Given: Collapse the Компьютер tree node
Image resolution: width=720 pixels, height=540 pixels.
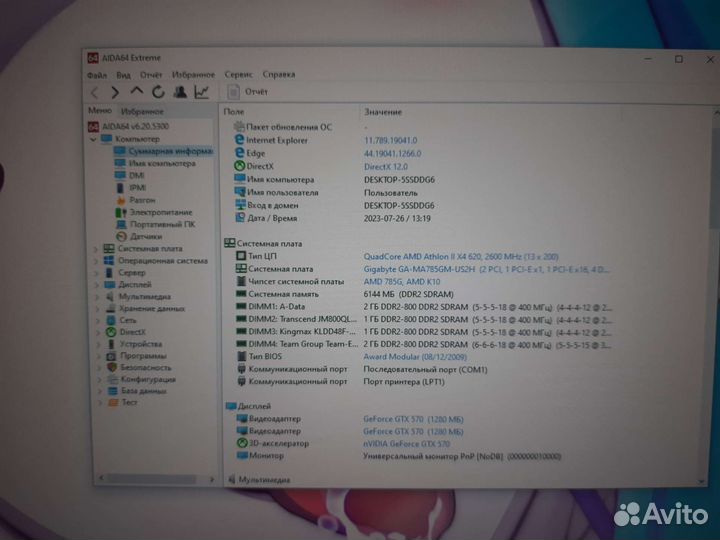Looking at the screenshot, I should click(93, 139).
